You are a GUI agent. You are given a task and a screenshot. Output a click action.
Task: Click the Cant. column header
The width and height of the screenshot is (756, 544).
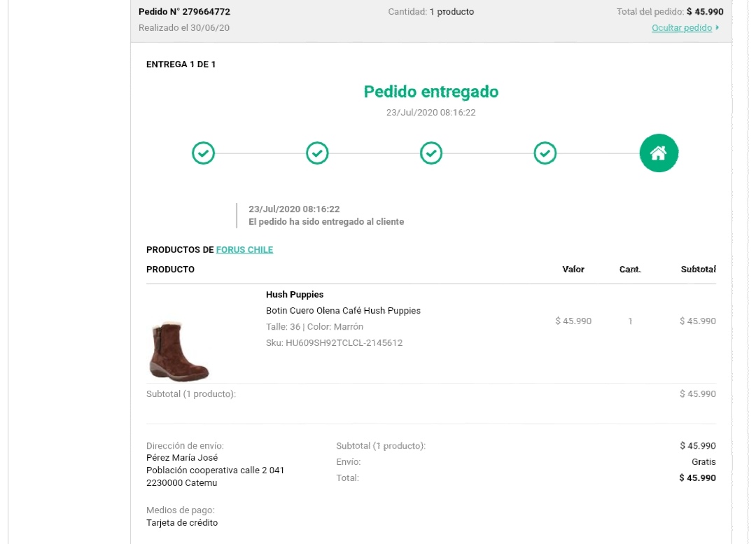tap(630, 269)
